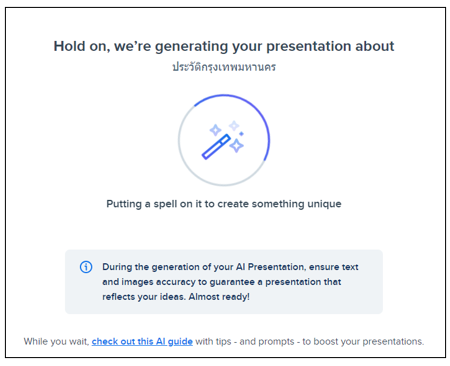Viewport: 450px width, 366px height.
Task: Click the info circle icon in notice box
Action: pos(86,267)
